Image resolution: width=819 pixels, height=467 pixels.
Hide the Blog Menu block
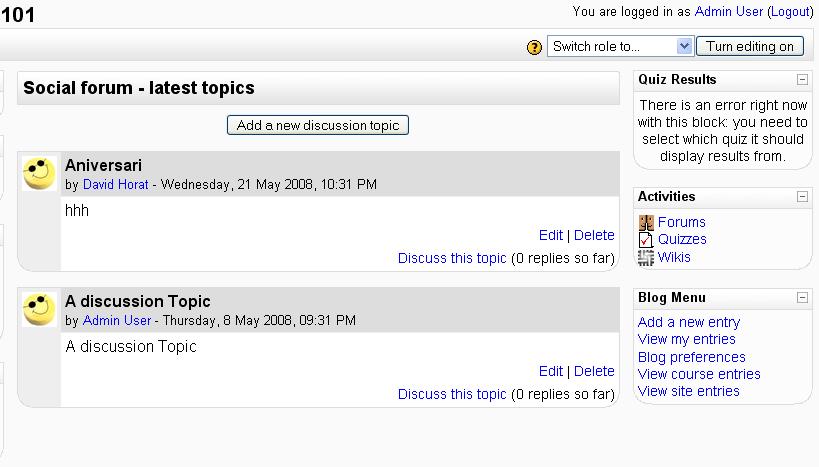(x=802, y=297)
